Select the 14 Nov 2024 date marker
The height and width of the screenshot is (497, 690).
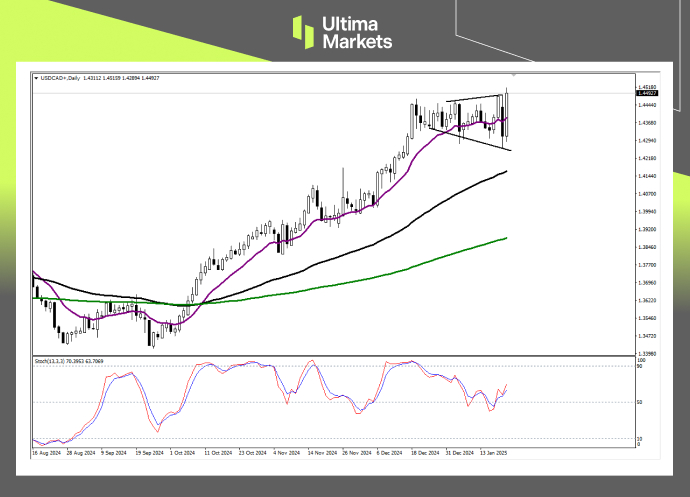323,453
